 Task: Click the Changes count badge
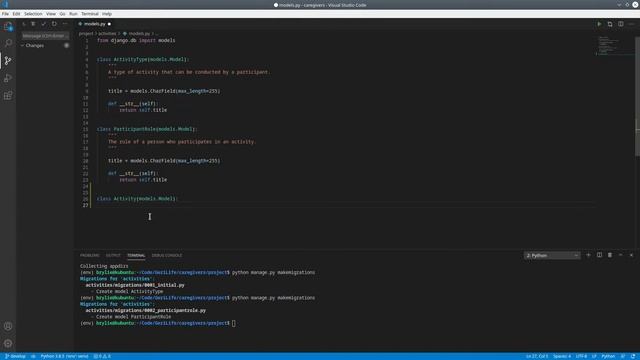67,46
